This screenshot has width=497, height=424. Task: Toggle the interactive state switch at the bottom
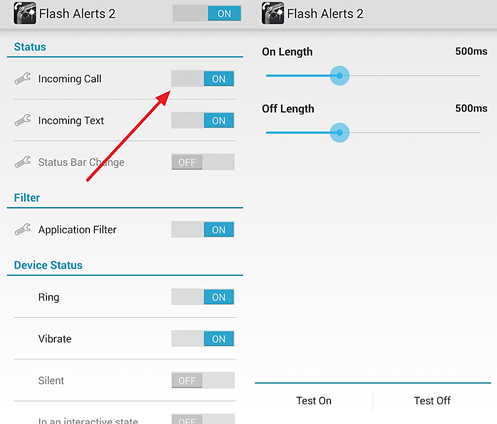click(x=203, y=419)
